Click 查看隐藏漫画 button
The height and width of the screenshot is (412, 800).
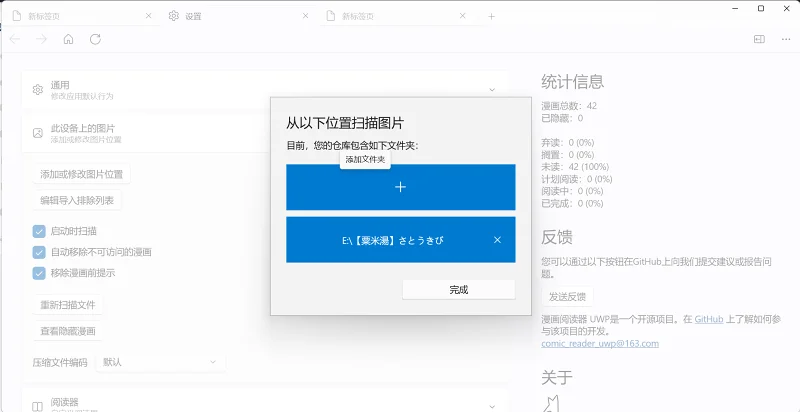click(x=68, y=331)
